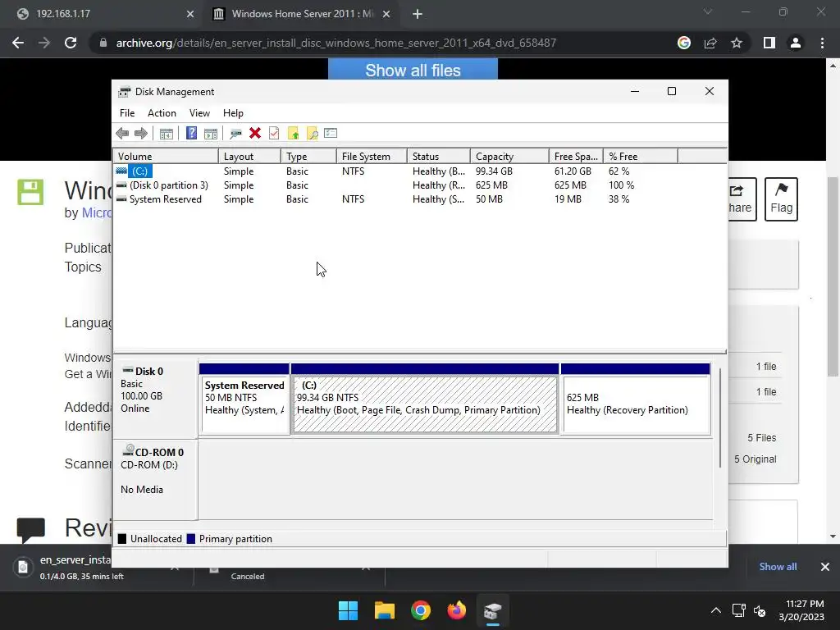The image size is (840, 630).
Task: Click the red X Delete toolbar icon
Action: (x=255, y=133)
